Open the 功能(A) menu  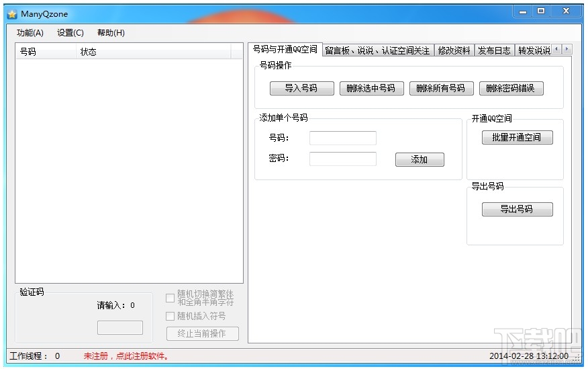[x=30, y=33]
